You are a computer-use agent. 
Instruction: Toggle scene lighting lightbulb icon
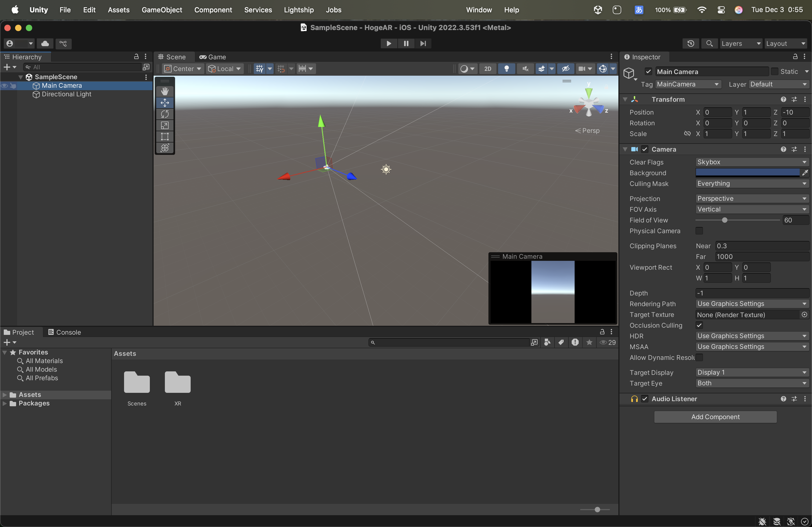pos(506,68)
